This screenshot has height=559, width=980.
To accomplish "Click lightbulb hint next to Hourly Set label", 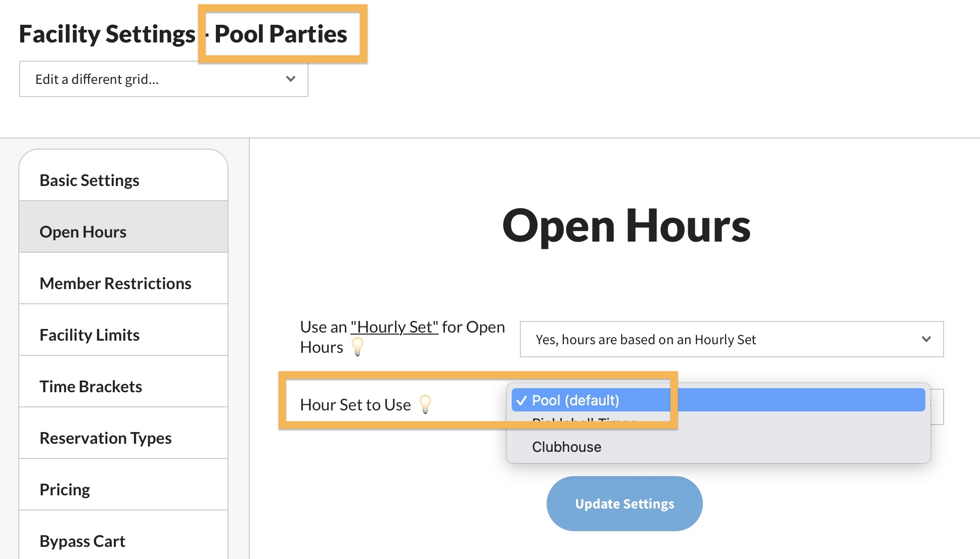I will pyautogui.click(x=358, y=347).
